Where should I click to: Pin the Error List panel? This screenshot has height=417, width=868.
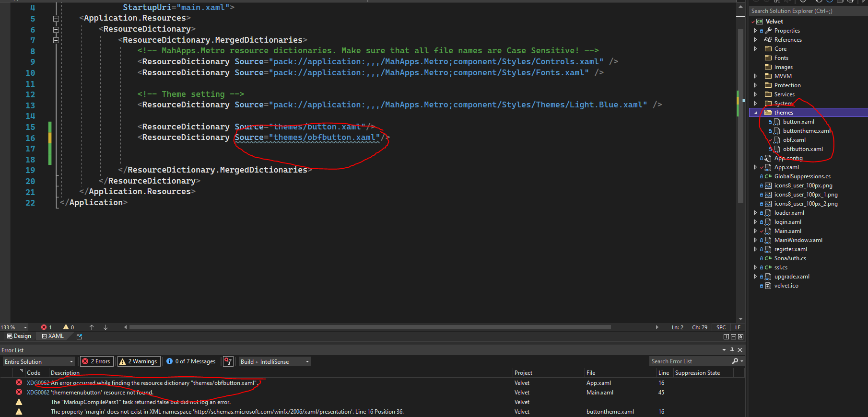732,350
